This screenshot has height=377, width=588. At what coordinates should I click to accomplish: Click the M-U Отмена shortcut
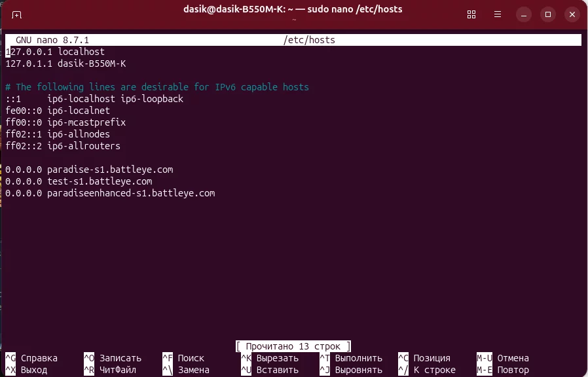(503, 358)
